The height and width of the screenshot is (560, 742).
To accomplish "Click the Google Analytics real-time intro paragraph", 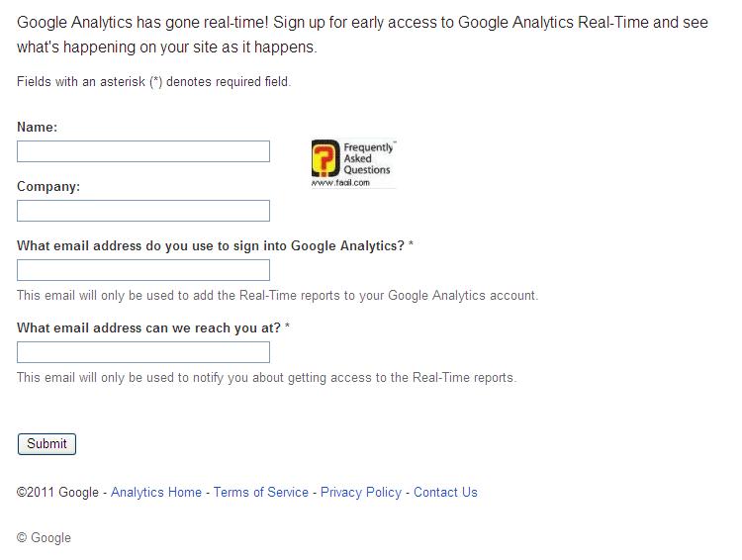I will [x=362, y=35].
